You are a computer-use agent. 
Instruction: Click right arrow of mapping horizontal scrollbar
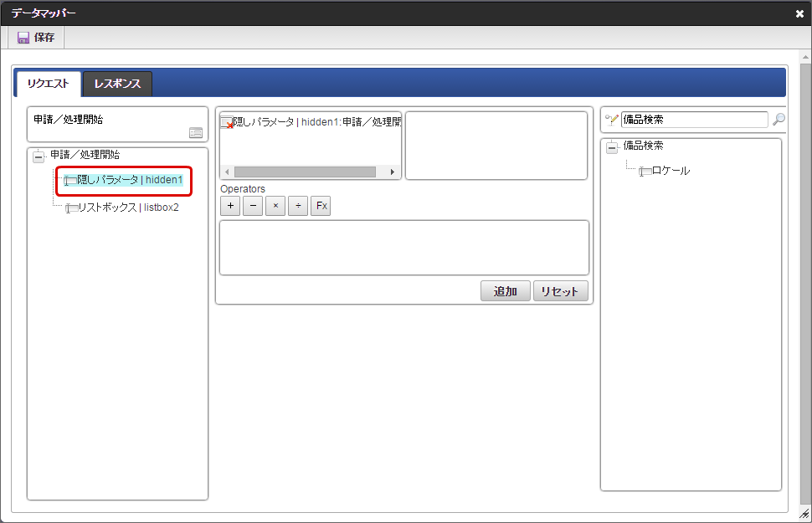393,172
